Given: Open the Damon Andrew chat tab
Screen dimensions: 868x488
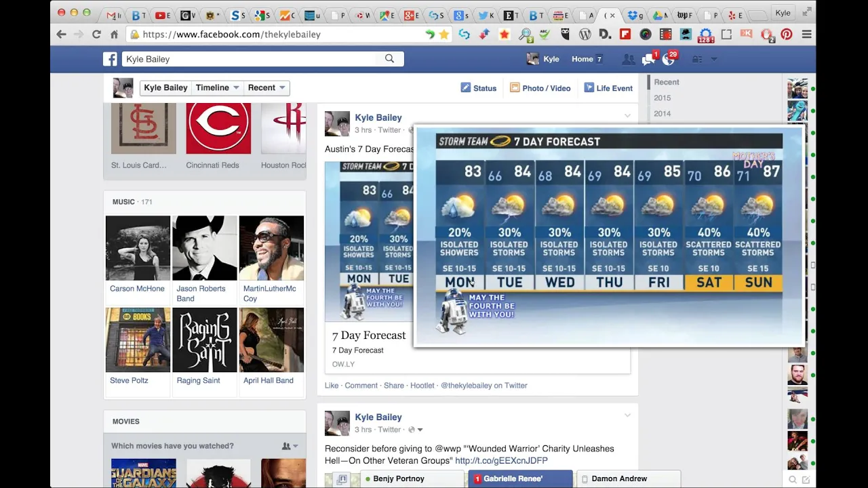Looking at the screenshot, I should point(628,479).
